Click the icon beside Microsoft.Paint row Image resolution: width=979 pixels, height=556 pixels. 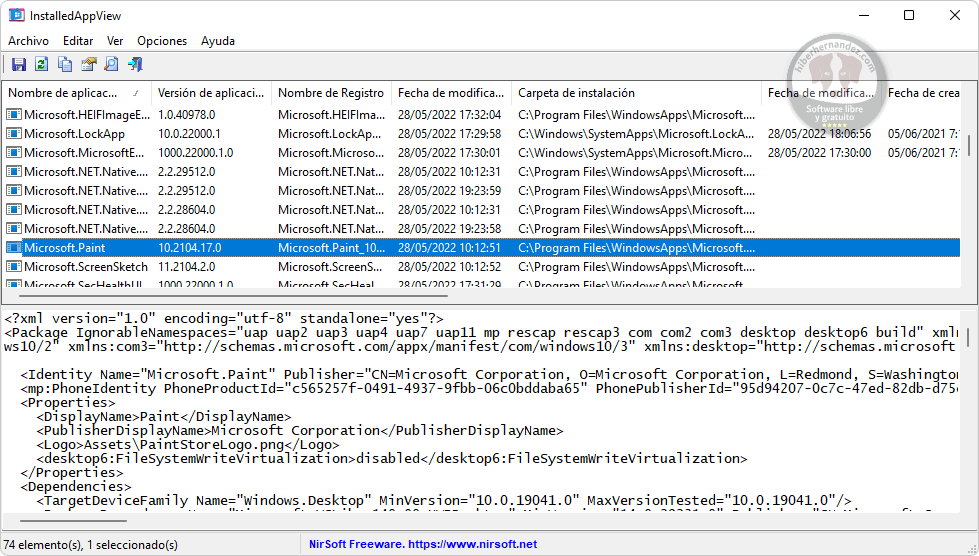click(14, 247)
